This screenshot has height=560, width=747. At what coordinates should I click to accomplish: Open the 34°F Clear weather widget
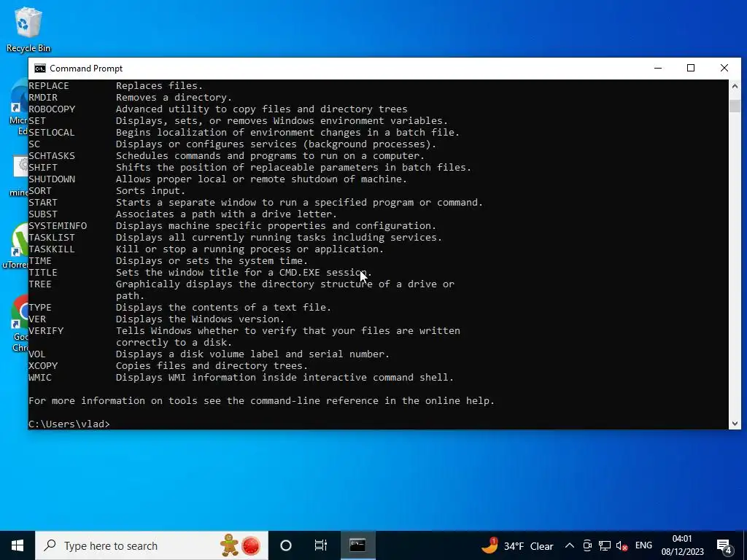pos(517,545)
